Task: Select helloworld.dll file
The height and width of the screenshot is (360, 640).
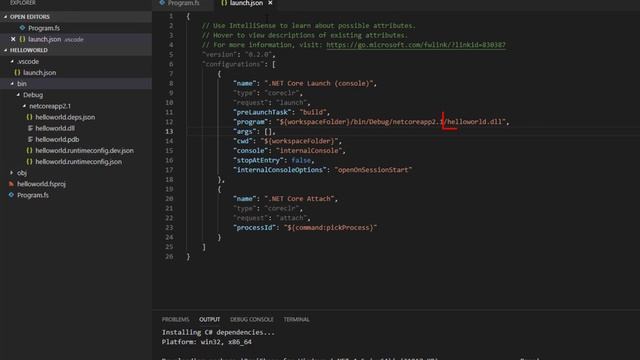Action: click(x=55, y=128)
